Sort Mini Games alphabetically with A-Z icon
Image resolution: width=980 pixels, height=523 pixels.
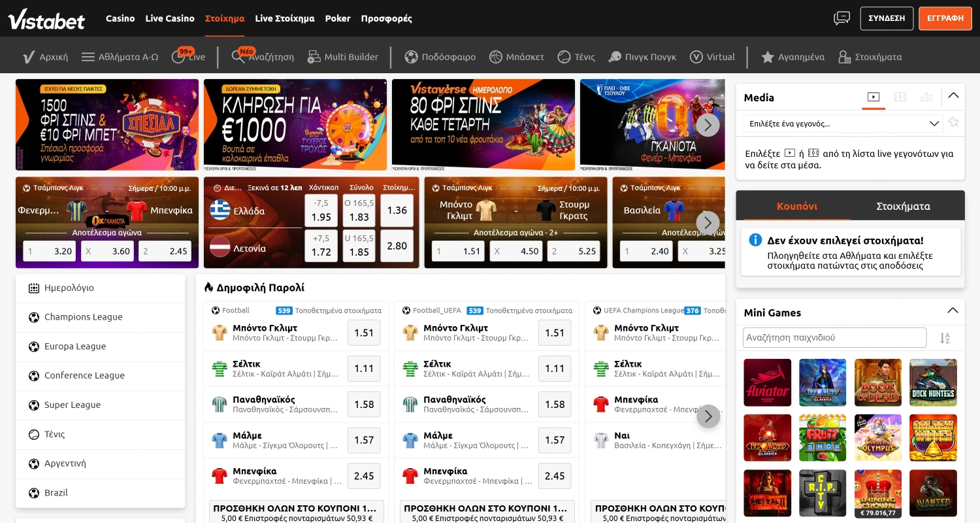pyautogui.click(x=945, y=338)
